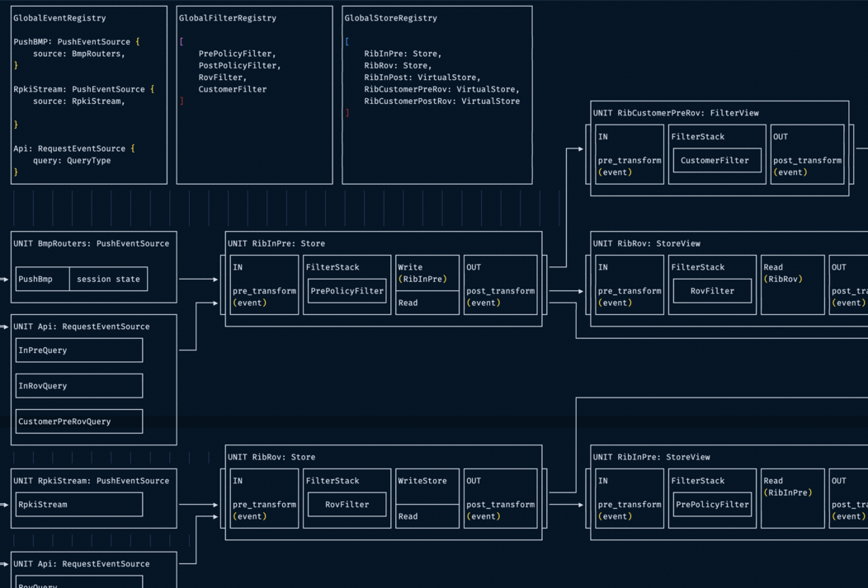Screen dimensions: 868x588
Task: Click the WriteStore cell in RibRov Store
Action: pyautogui.click(x=427, y=487)
